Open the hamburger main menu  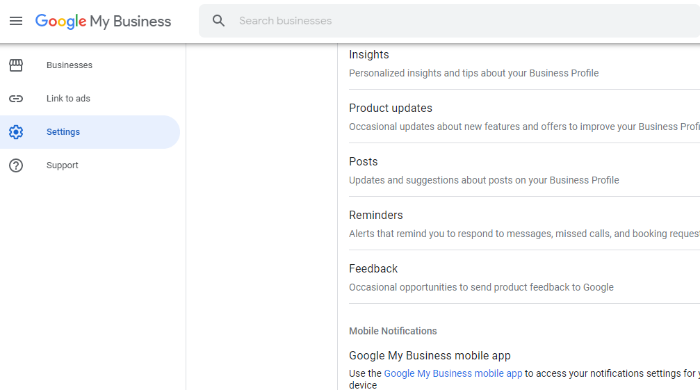click(x=16, y=21)
